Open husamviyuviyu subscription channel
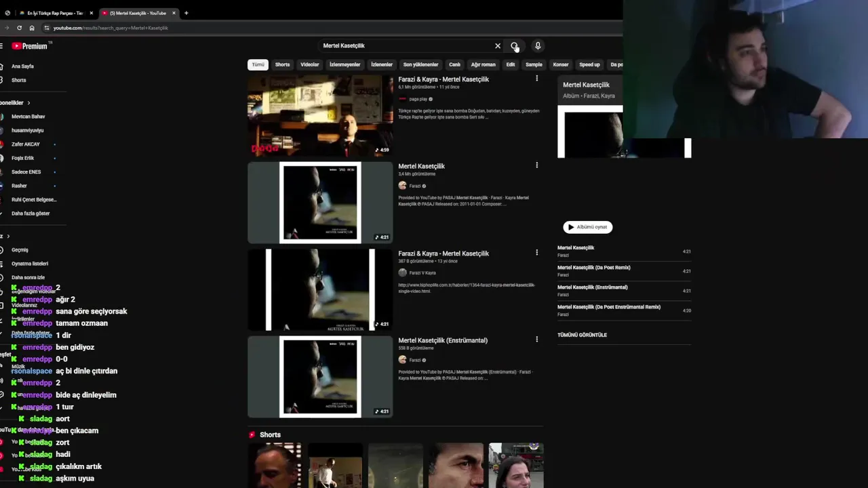Screen dimensions: 868x488 tap(28, 130)
